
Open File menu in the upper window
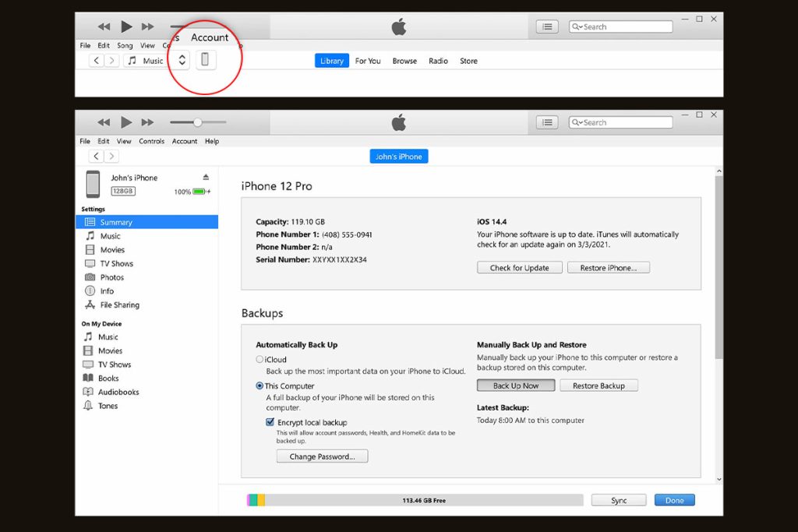(85, 45)
